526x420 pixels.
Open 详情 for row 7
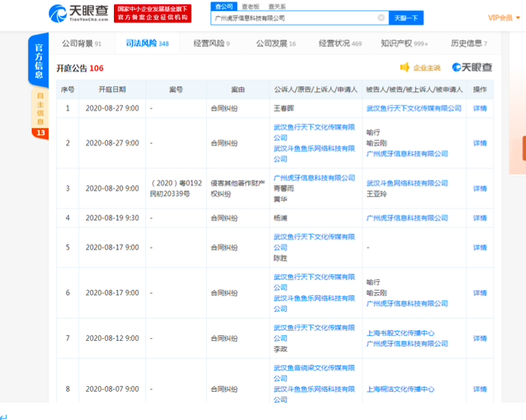click(x=480, y=339)
